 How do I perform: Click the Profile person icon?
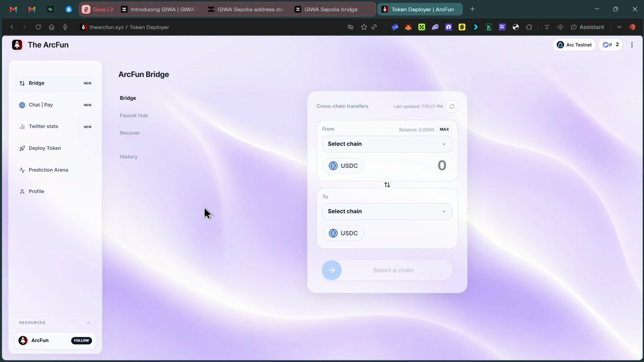click(x=22, y=191)
